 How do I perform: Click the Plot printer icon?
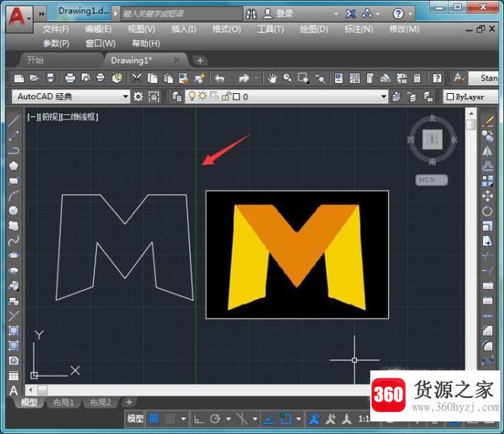tap(69, 78)
